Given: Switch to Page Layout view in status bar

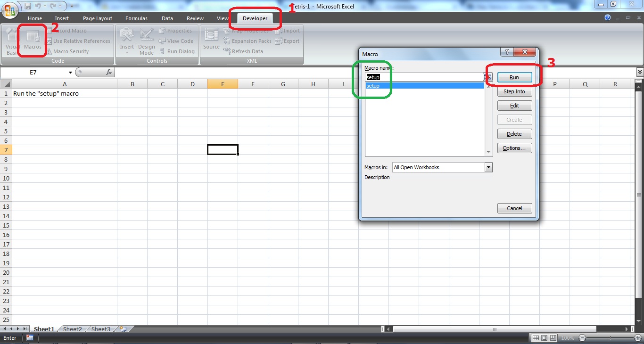Looking at the screenshot, I should click(544, 337).
